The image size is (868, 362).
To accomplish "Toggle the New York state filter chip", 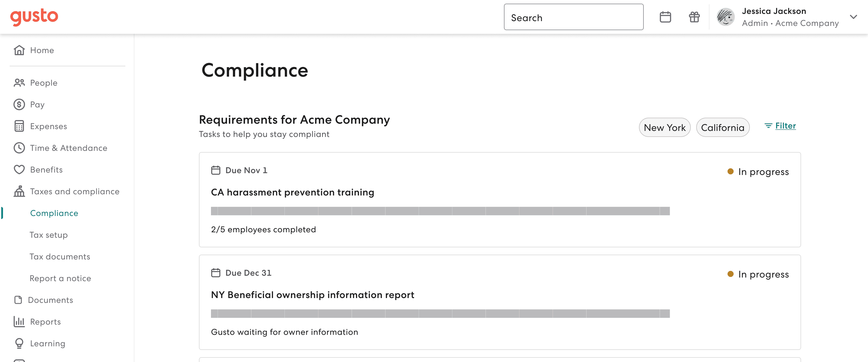I will pyautogui.click(x=664, y=128).
